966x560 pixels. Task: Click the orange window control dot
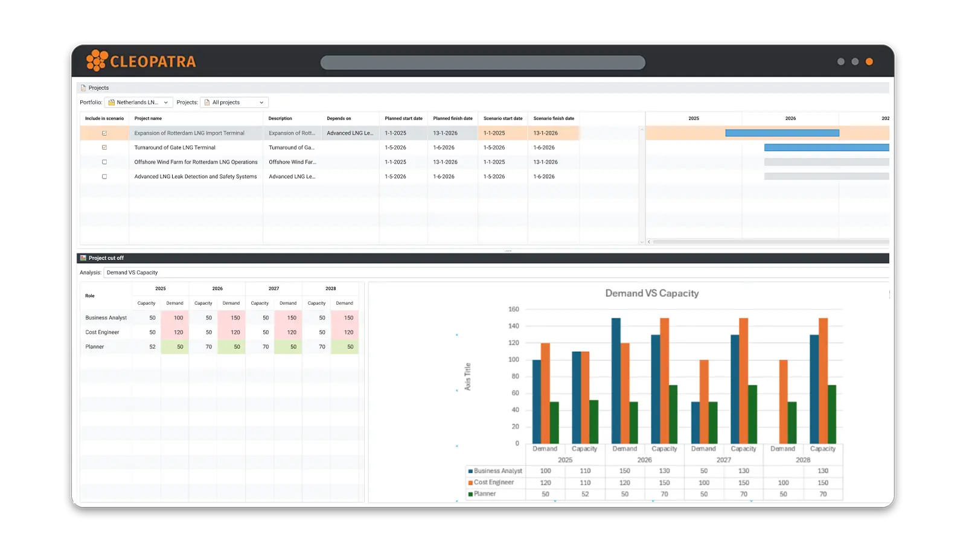pyautogui.click(x=869, y=62)
